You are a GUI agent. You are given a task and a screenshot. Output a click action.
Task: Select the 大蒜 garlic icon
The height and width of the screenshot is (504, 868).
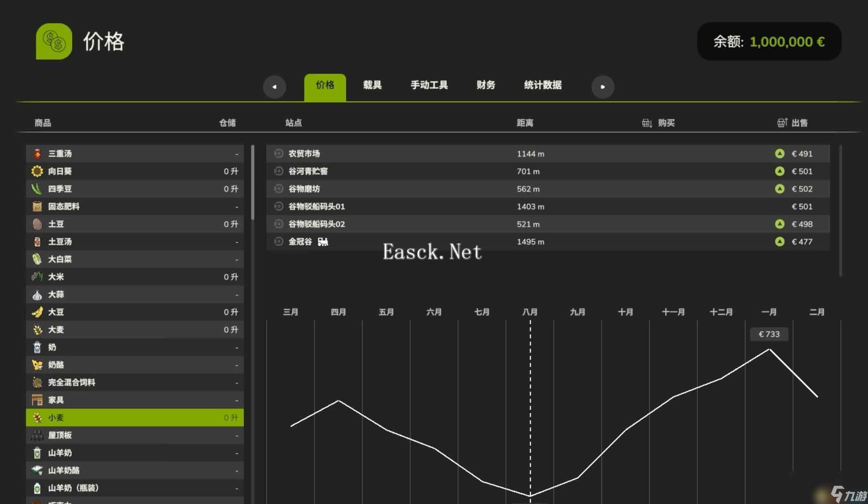click(x=37, y=294)
